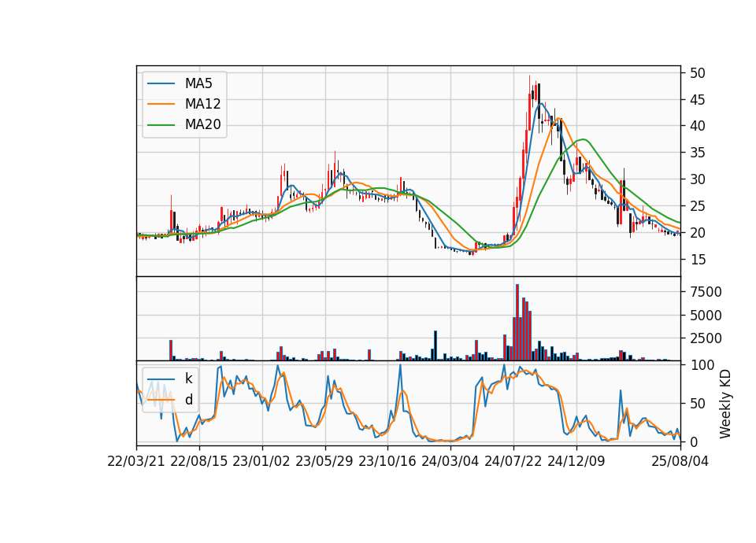This screenshot has height=543, width=756.
Task: Click the d legend label
Action: point(188,400)
